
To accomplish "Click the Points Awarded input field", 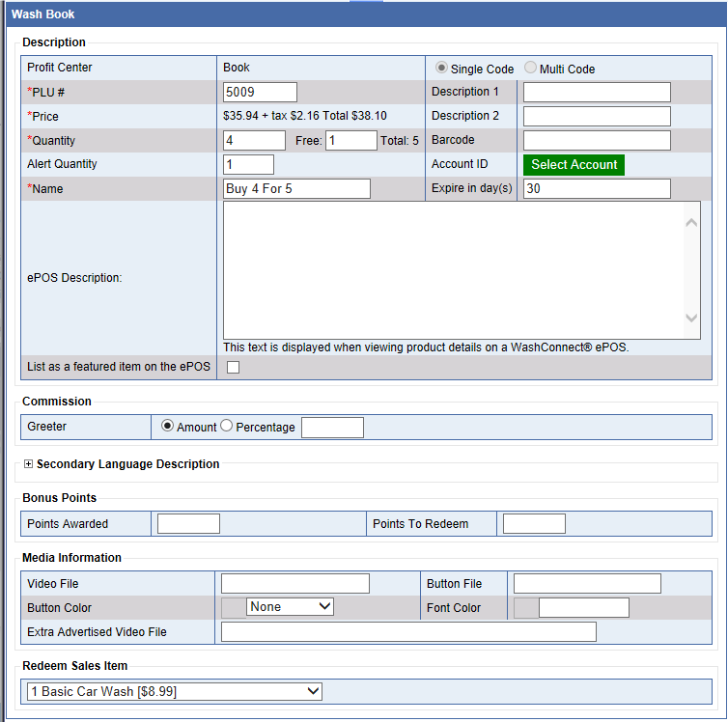I will [x=188, y=524].
